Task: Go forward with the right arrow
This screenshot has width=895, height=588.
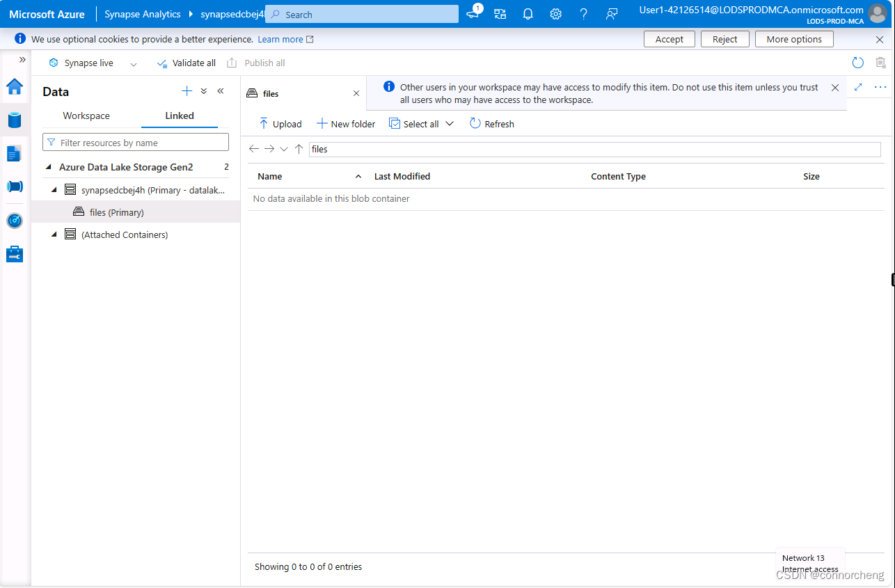Action: point(269,149)
